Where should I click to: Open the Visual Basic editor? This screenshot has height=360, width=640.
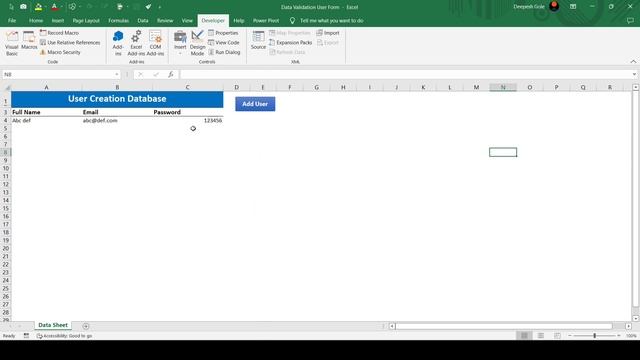[12, 43]
